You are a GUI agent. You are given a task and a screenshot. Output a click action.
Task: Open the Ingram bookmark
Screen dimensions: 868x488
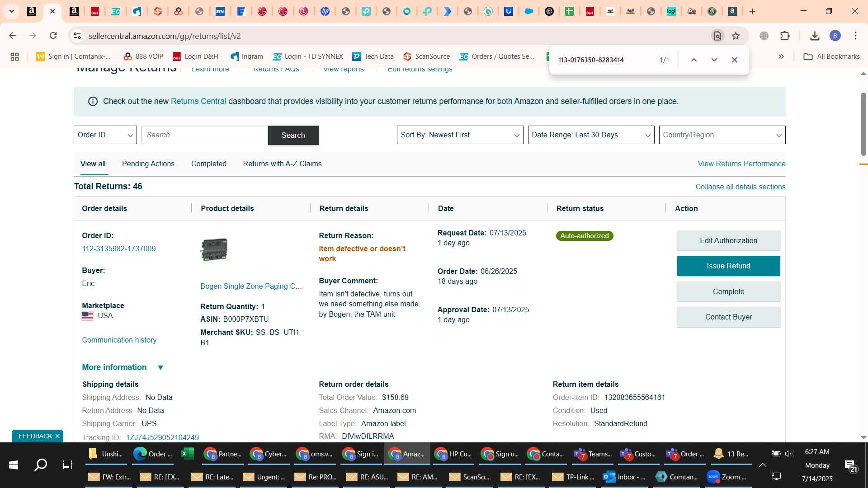(246, 56)
